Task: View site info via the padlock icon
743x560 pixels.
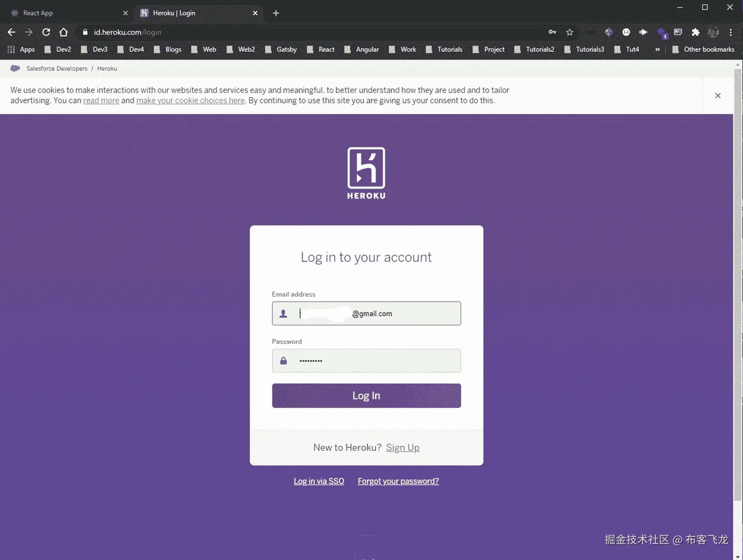Action: [x=85, y=32]
